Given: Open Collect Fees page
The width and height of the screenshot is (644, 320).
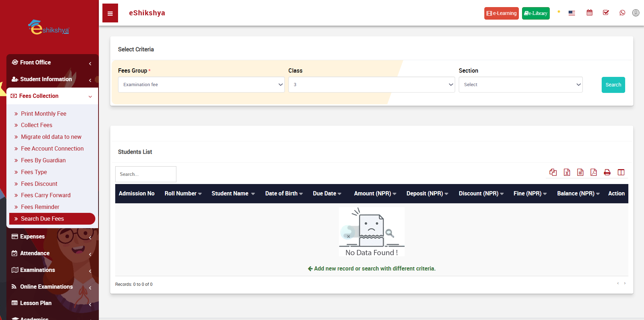Looking at the screenshot, I should point(36,125).
